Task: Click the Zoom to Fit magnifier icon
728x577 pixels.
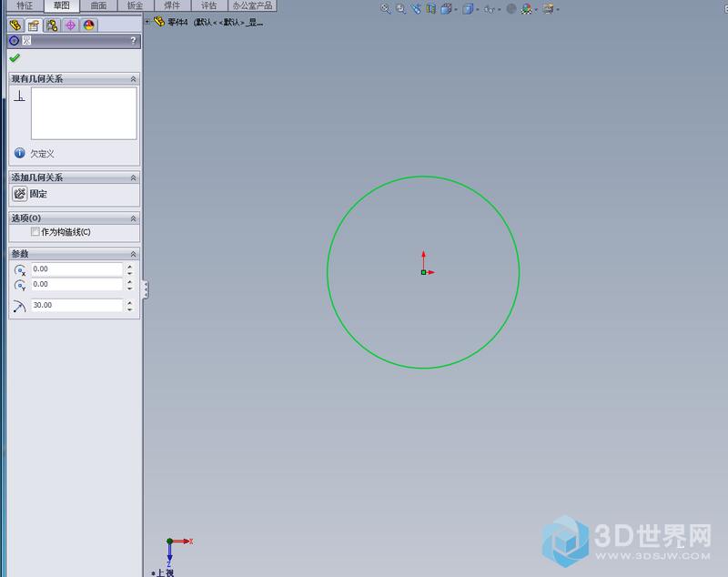Action: 385,8
